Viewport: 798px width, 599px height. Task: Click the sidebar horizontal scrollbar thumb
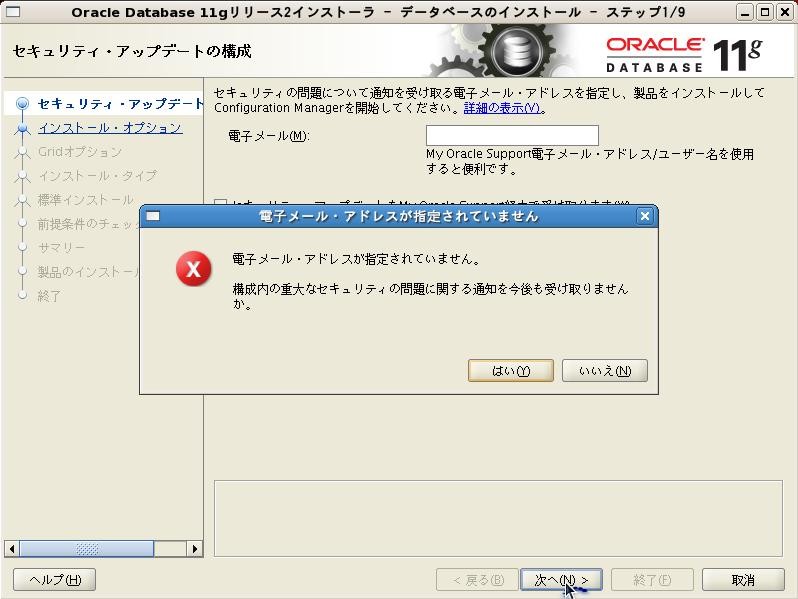click(87, 549)
